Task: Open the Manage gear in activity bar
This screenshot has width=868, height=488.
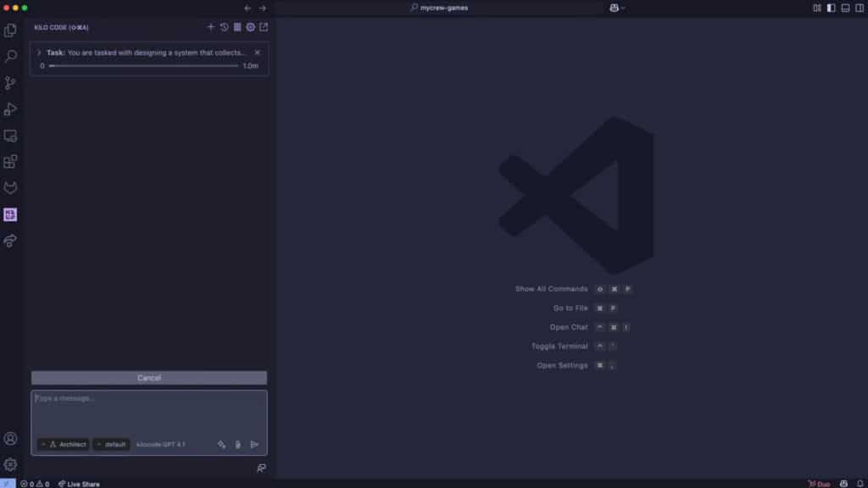Action: tap(10, 465)
